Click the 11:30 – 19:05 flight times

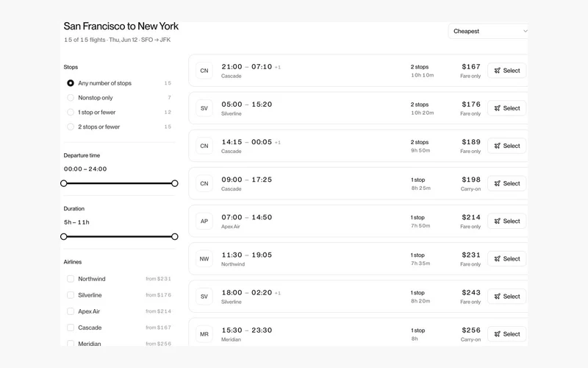click(x=247, y=255)
